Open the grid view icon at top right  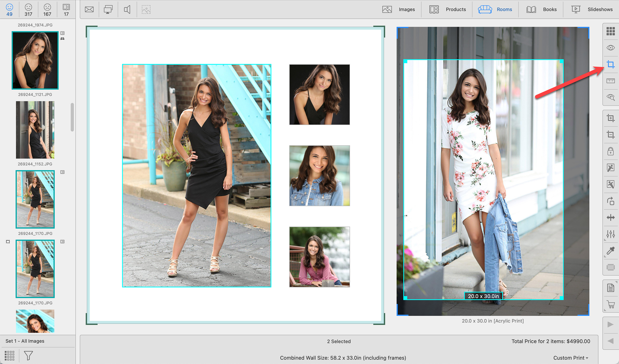(610, 31)
